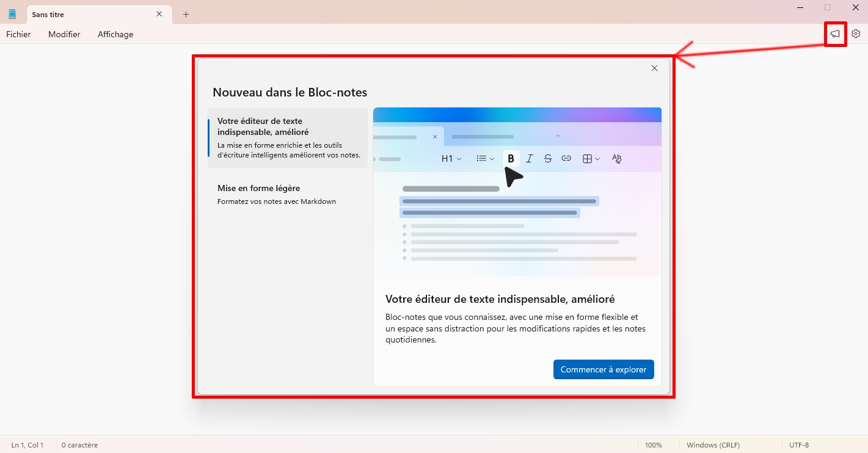Click heading Votre éditeur de texte indispensable, amélioré in right pane
Viewport: 868px width, 453px height.
coord(500,299)
